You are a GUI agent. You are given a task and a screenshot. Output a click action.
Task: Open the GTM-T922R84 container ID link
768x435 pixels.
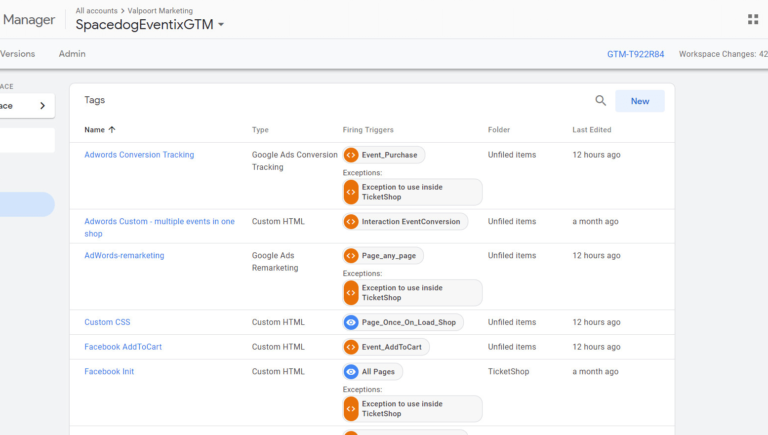(635, 54)
